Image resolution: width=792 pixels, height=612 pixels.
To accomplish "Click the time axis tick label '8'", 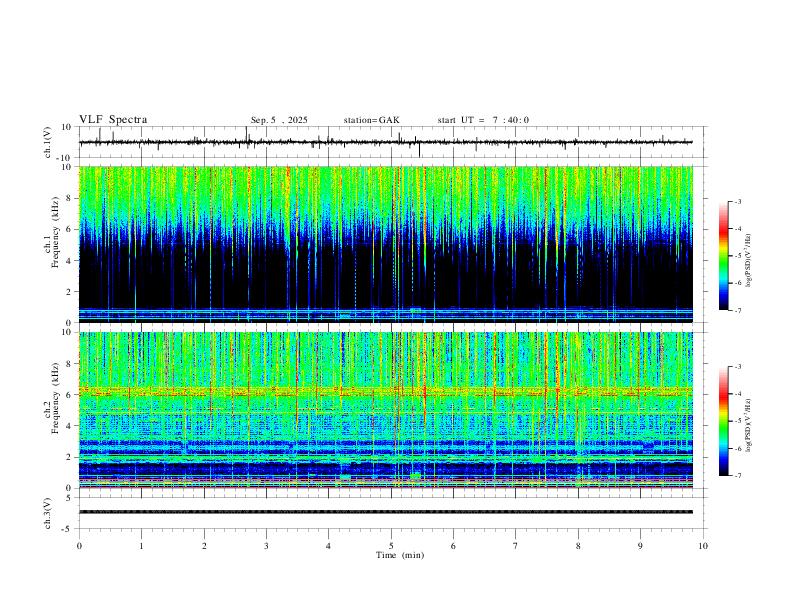I will [578, 546].
